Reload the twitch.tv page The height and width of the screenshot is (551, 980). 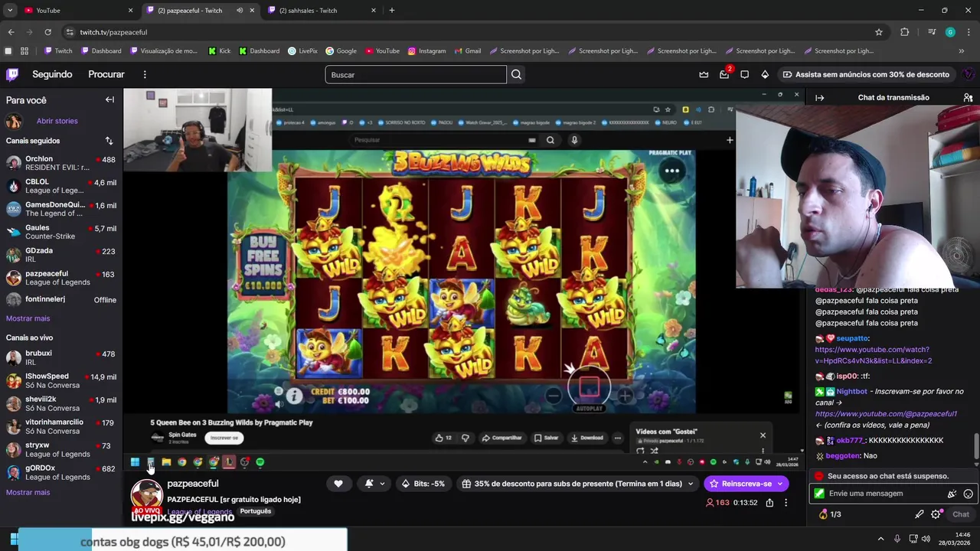point(47,32)
